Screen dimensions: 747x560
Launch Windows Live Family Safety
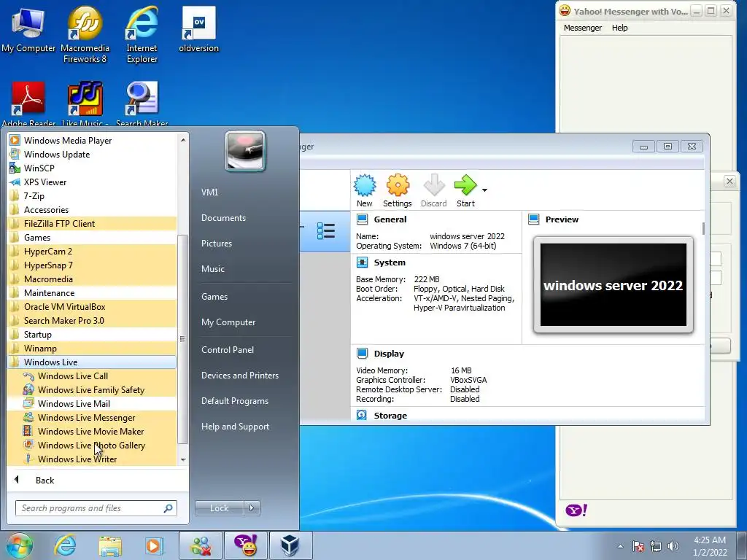[92, 389]
